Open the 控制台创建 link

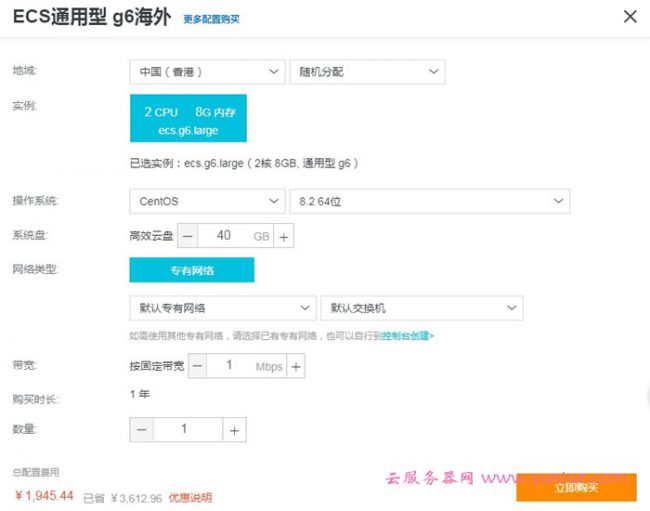point(408,337)
